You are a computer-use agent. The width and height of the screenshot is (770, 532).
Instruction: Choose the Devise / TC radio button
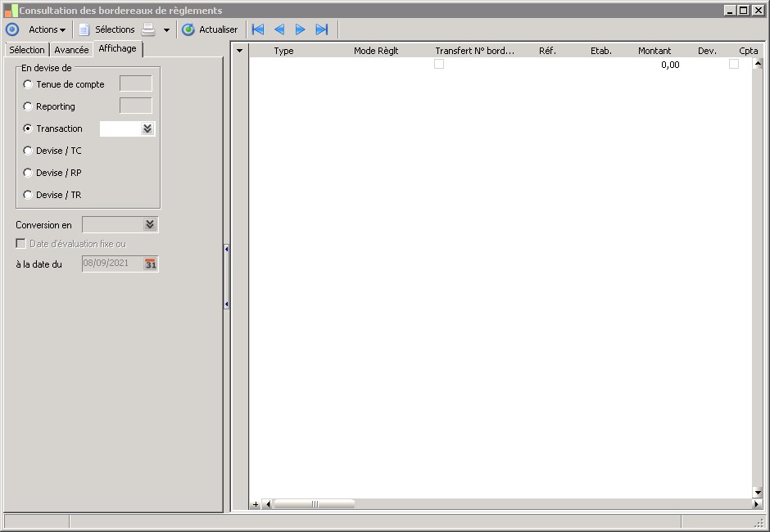(29, 151)
